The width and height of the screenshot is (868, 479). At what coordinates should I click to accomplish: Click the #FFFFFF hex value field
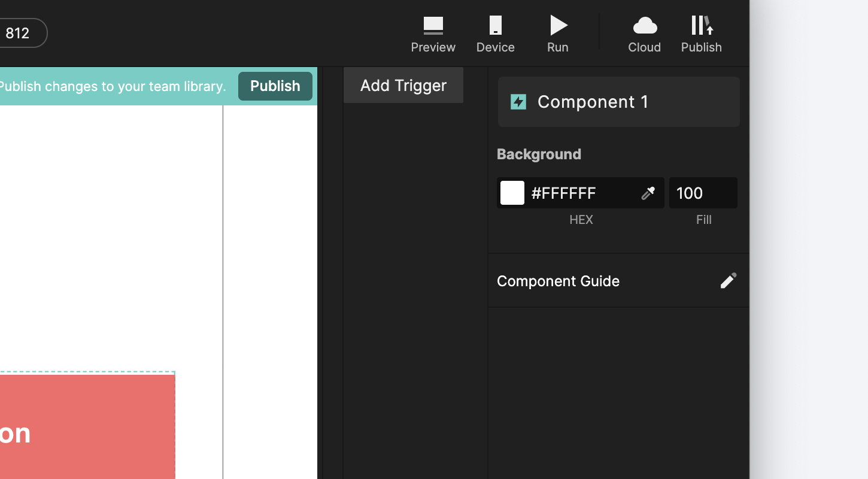(581, 193)
